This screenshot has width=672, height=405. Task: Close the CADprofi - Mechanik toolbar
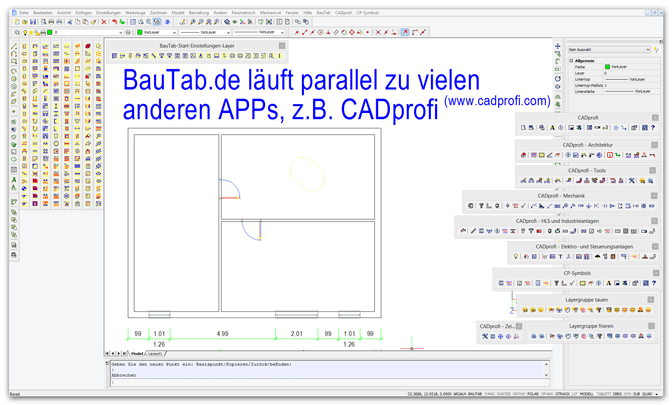pos(654,196)
